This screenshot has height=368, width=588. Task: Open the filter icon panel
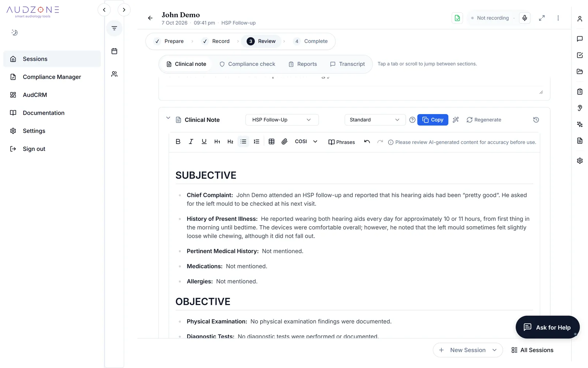(x=114, y=28)
